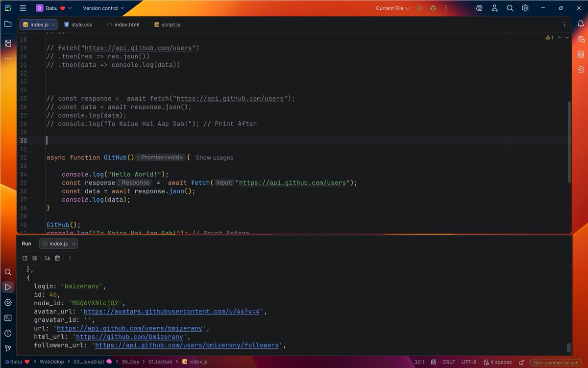The height and width of the screenshot is (368, 588).
Task: Open the main hamburger menu
Action: 23,8
